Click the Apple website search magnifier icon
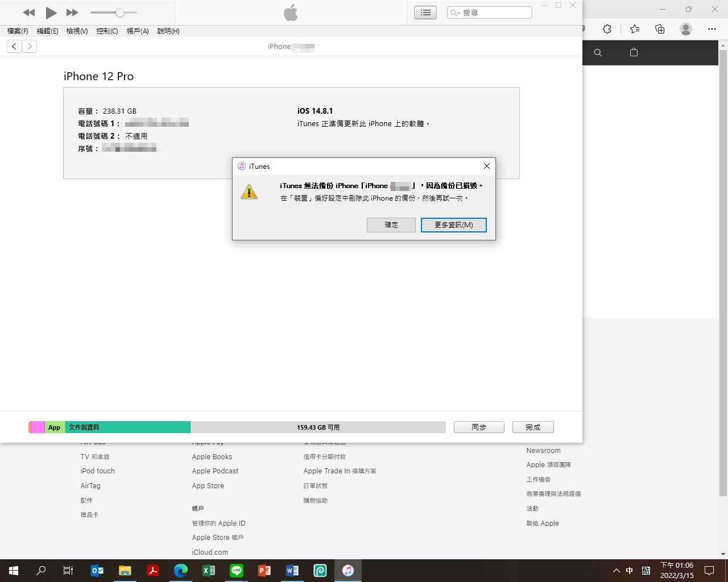728x582 pixels. 598,53
